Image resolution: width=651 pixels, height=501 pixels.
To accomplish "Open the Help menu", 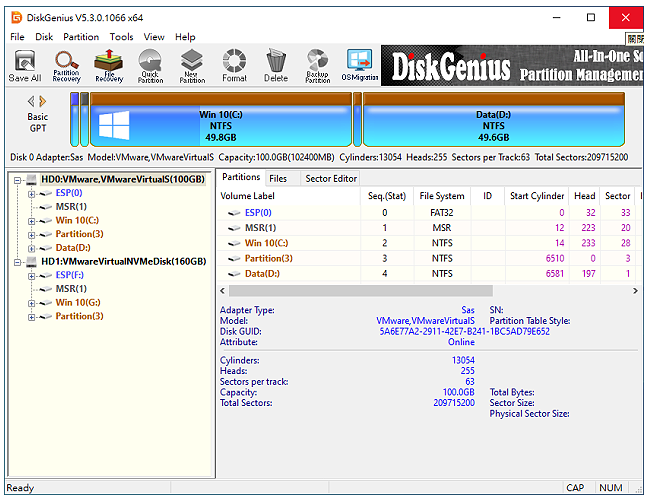I will click(185, 37).
